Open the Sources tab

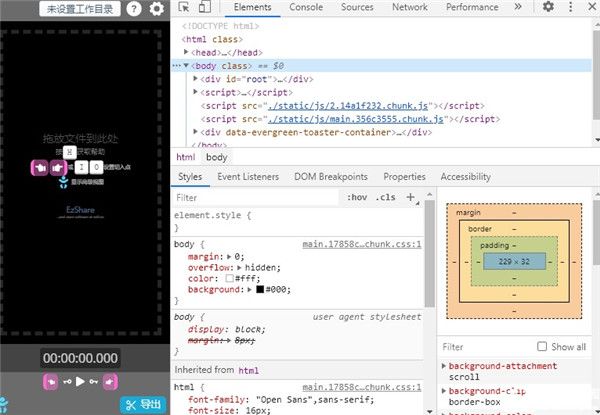click(357, 7)
